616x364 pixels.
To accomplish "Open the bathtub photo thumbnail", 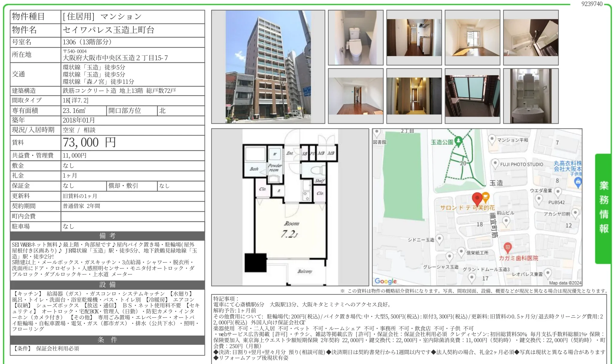I will pyautogui.click(x=531, y=37).
